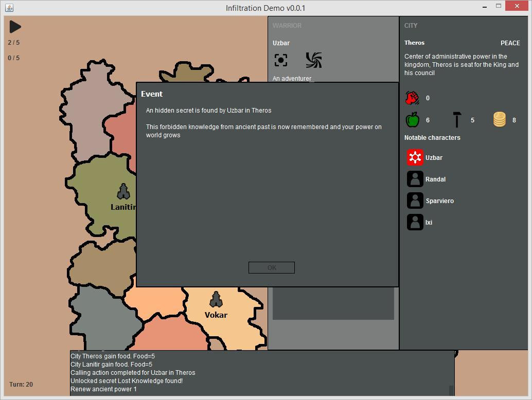Click the gold coins stack icon
Screen dimensions: 532x400
pos(500,120)
